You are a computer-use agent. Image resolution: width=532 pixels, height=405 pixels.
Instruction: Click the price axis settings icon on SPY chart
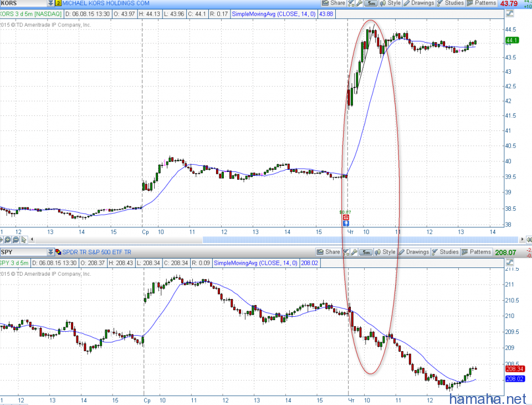510,262
